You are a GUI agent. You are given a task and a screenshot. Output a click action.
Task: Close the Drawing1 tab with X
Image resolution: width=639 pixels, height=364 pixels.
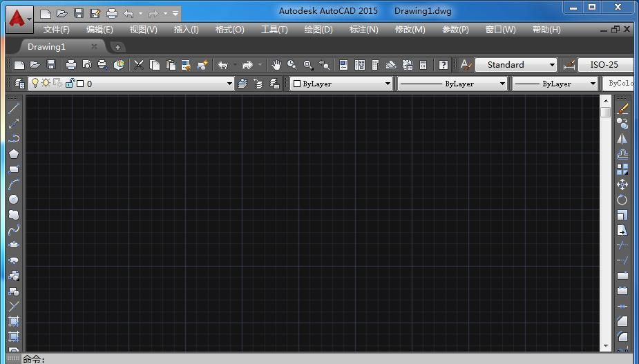pyautogui.click(x=94, y=46)
